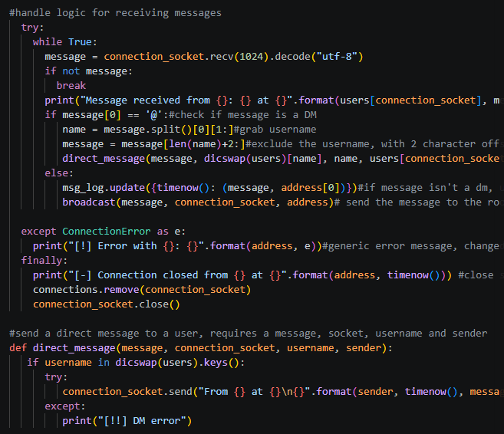Click the '#handle logic for receiving messages' comment

115,12
